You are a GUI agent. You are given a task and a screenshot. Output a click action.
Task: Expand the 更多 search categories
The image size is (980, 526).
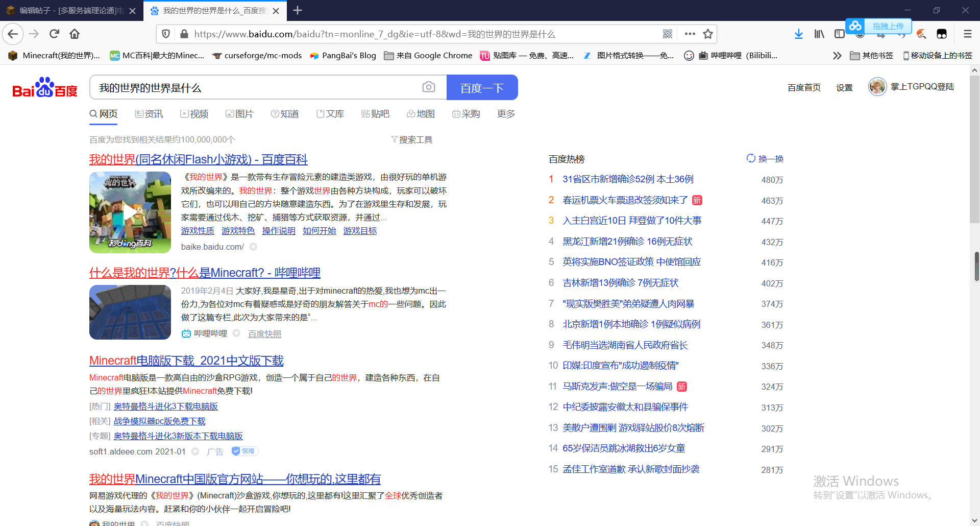pos(506,114)
